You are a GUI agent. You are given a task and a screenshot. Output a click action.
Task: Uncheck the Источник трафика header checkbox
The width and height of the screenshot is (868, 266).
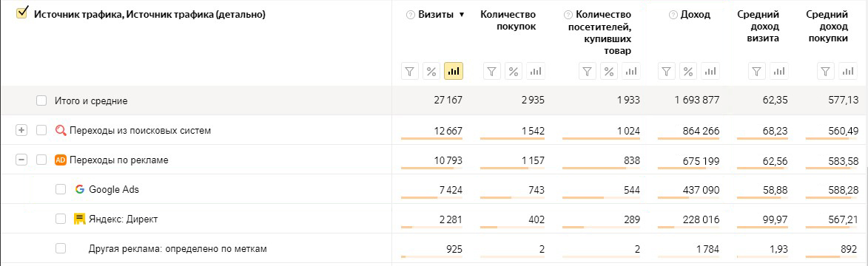pyautogui.click(x=22, y=14)
